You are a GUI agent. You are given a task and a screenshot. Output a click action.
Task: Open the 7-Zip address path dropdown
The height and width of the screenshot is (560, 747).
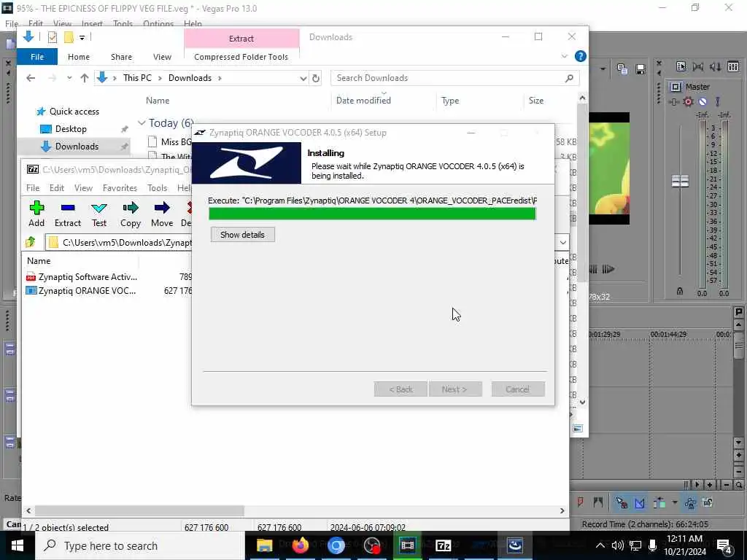tap(562, 242)
